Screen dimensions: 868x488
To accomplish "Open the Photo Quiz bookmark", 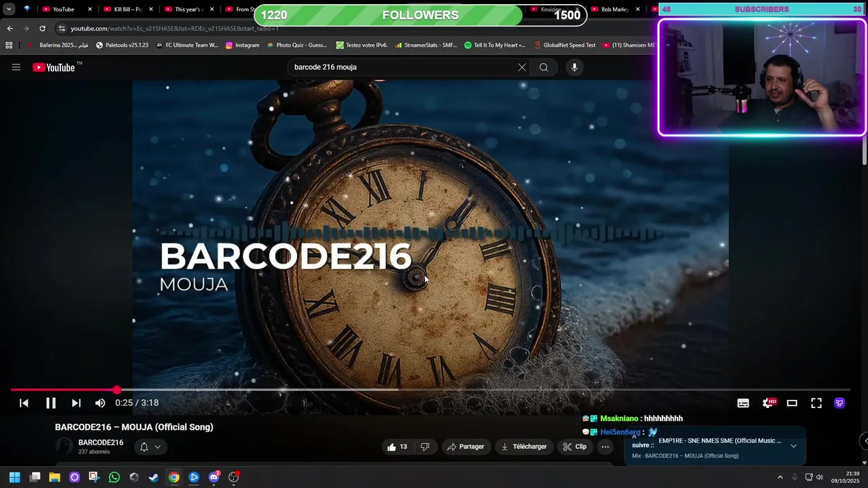I will pyautogui.click(x=296, y=45).
